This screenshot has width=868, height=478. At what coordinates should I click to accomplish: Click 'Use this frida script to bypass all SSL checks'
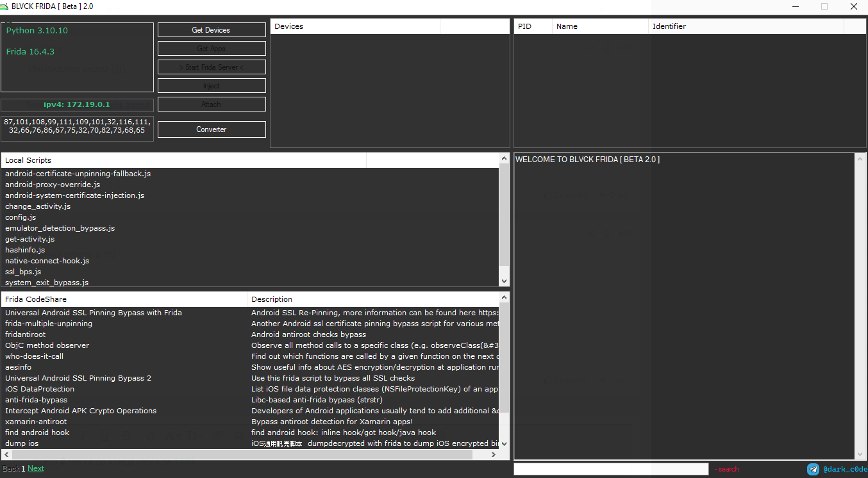333,378
